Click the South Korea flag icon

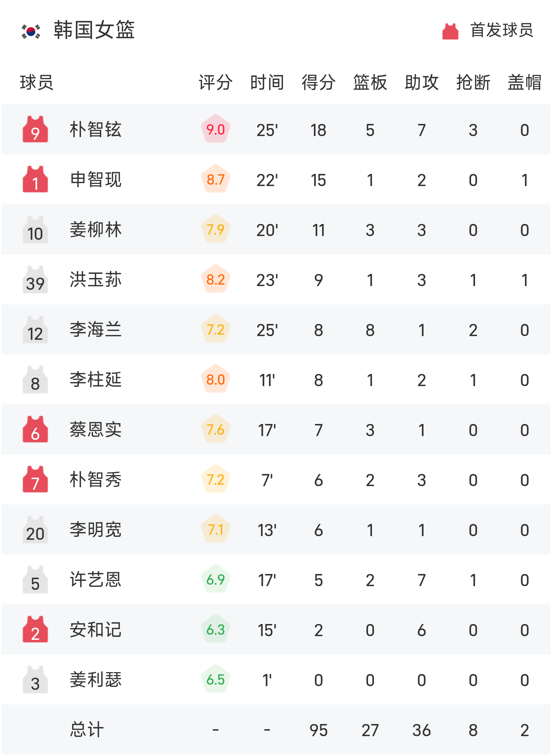tap(31, 31)
